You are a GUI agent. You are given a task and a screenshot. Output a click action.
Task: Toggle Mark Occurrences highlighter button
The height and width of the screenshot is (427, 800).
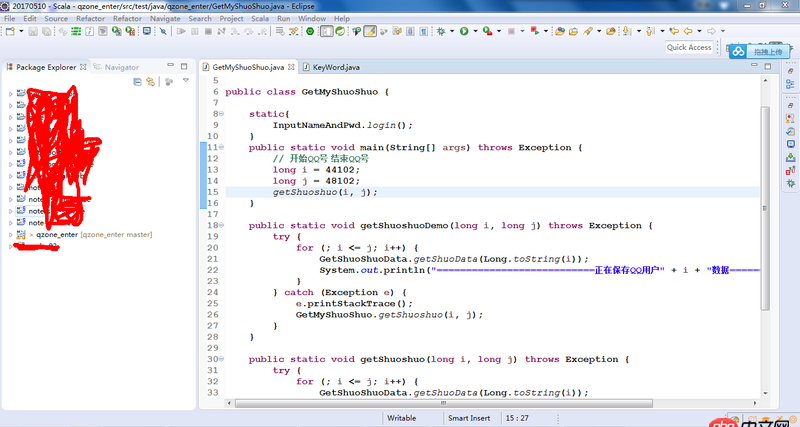pos(370,32)
